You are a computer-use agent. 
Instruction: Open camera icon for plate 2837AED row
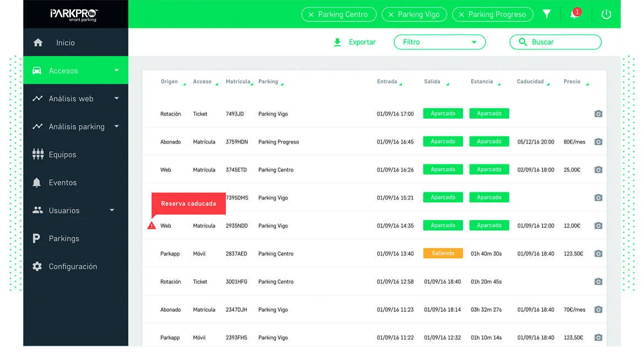[x=598, y=253]
